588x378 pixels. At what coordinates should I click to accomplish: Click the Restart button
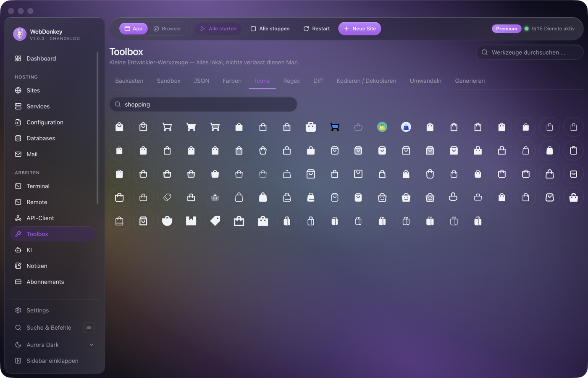[x=317, y=29]
